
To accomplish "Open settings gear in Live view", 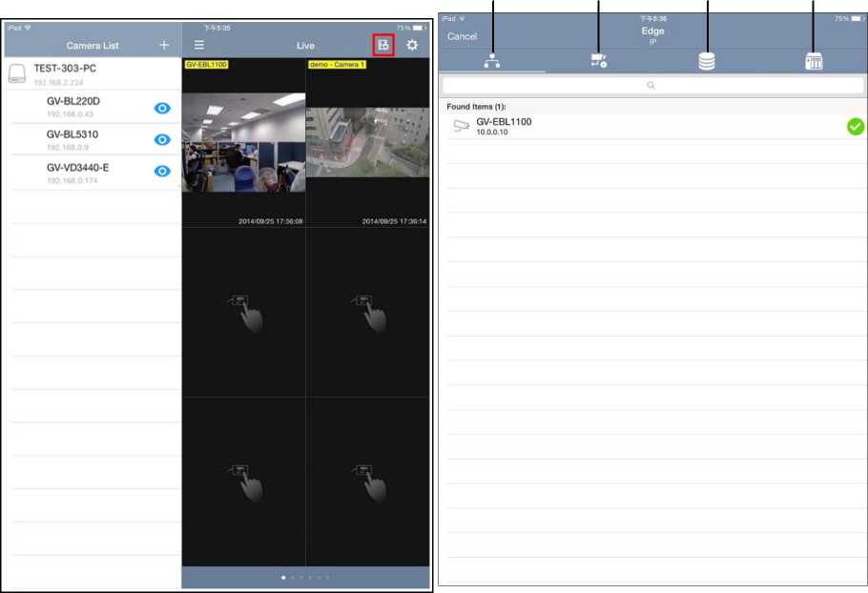I will pos(412,45).
